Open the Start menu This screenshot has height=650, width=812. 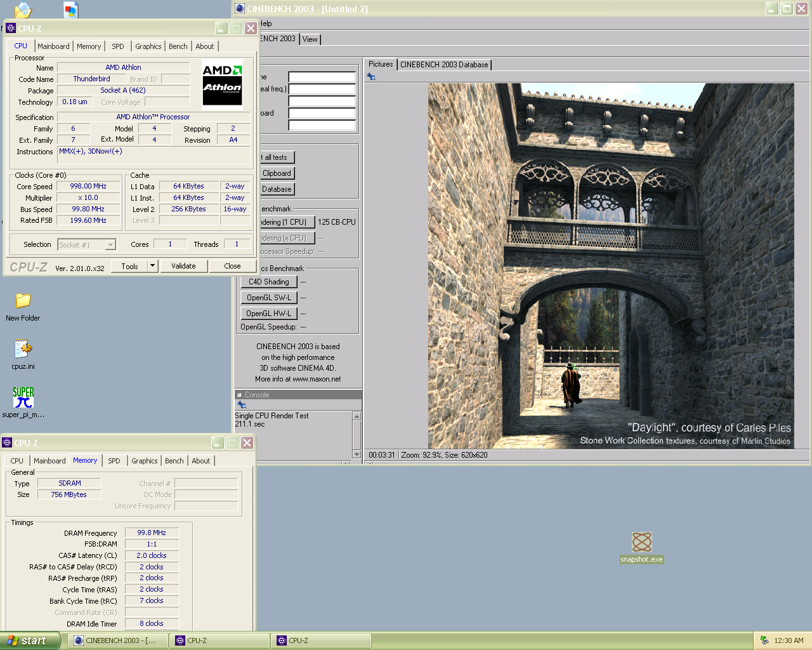(30, 640)
